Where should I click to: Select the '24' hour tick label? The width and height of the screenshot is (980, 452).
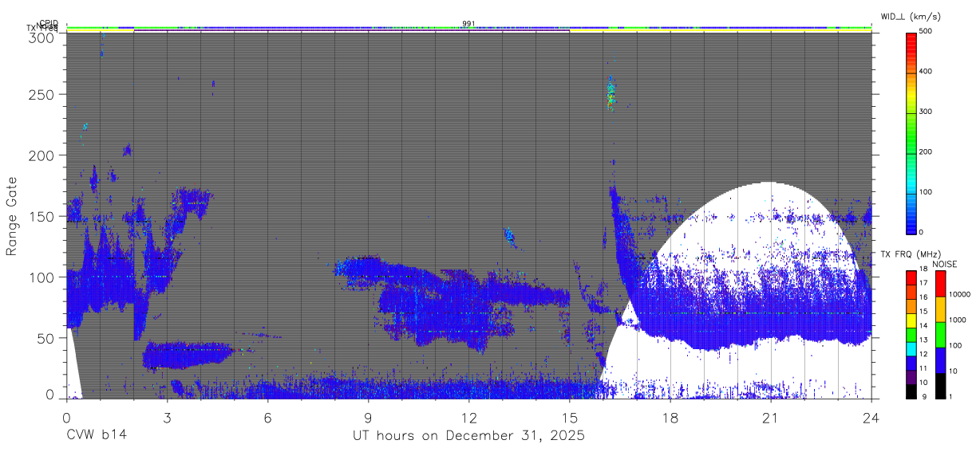(871, 416)
